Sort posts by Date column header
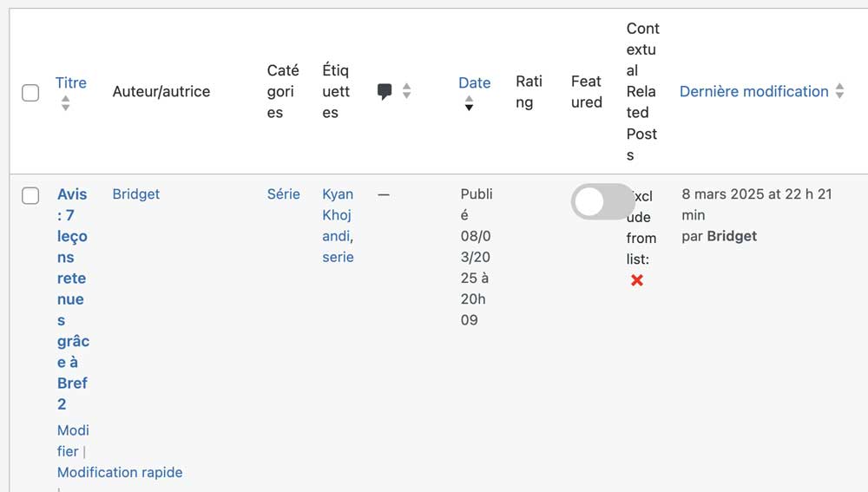The width and height of the screenshot is (868, 492). [475, 82]
